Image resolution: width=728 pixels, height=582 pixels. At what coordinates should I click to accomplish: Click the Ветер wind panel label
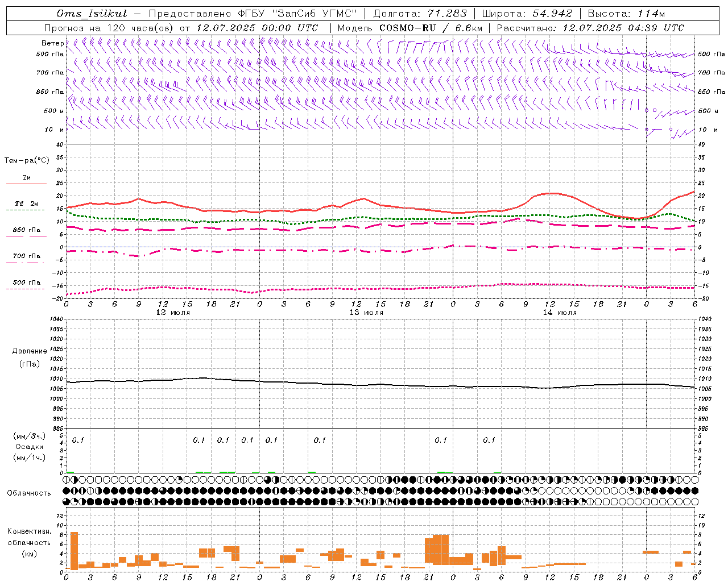[52, 43]
